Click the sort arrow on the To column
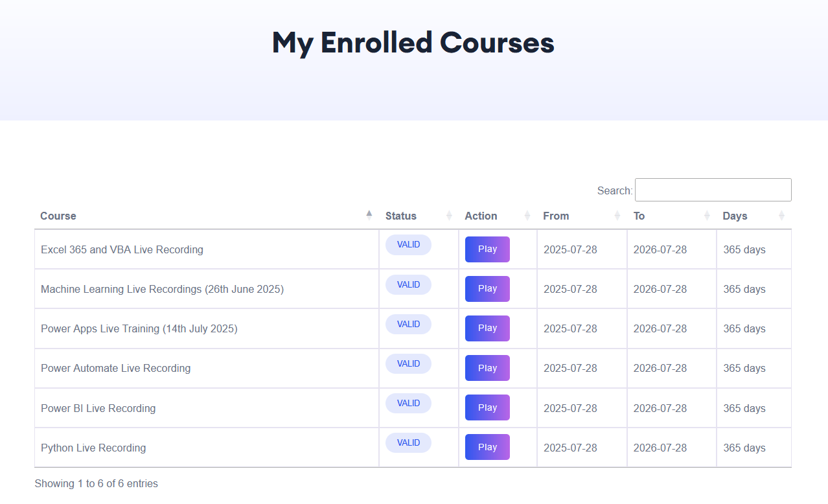 click(707, 215)
